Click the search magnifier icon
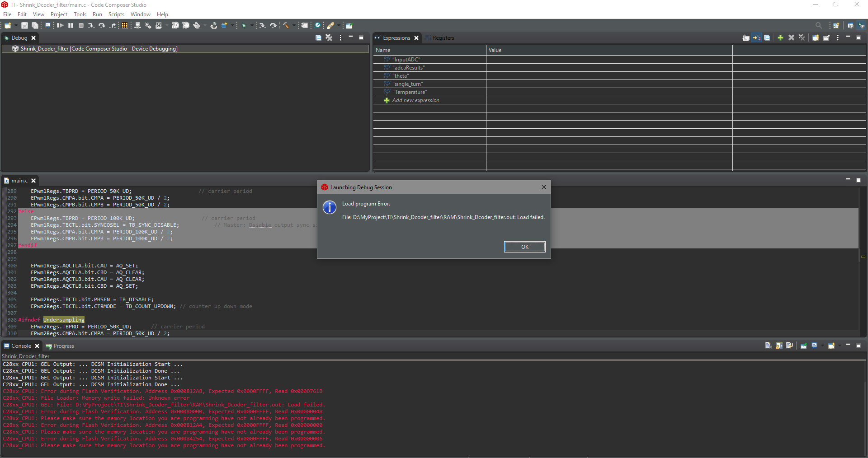Image resolution: width=868 pixels, height=458 pixels. point(819,26)
